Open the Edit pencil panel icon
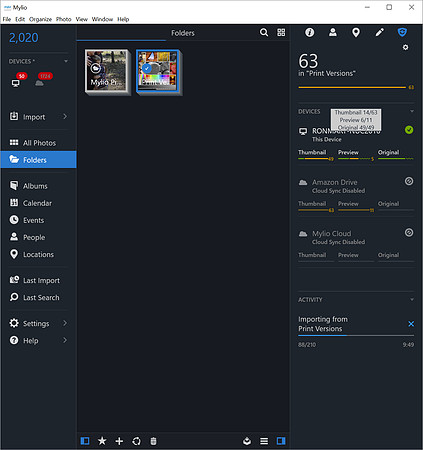This screenshot has width=423, height=450. pyautogui.click(x=379, y=32)
